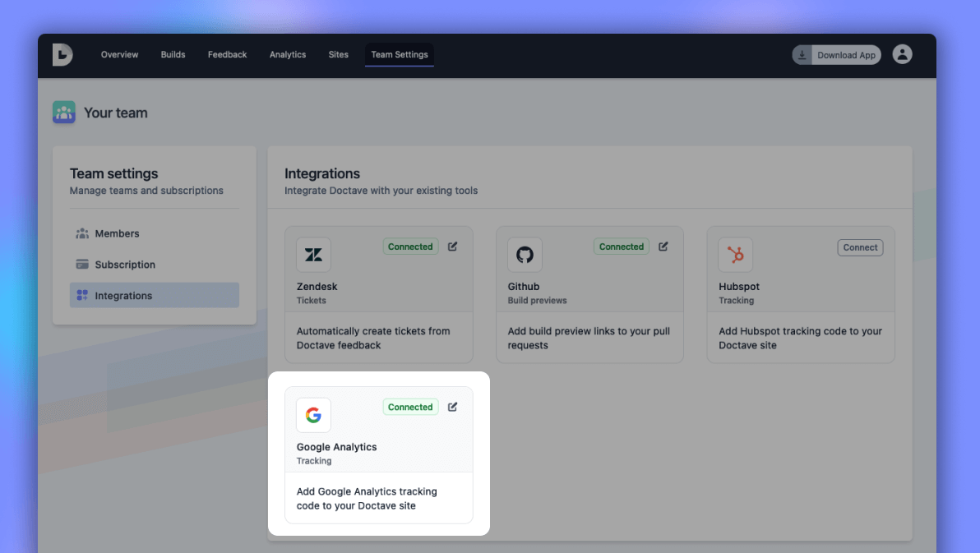Screen dimensions: 980x553
Task: Select the Github integration icon
Action: click(x=525, y=255)
